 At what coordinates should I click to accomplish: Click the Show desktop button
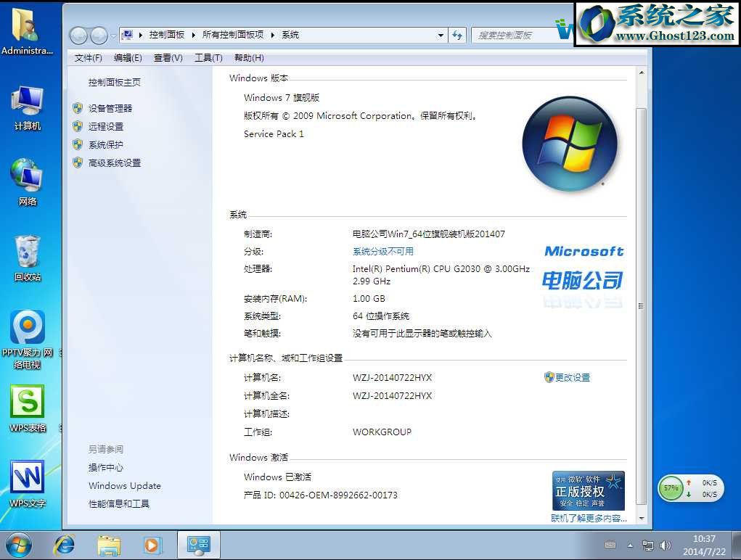[x=736, y=545]
